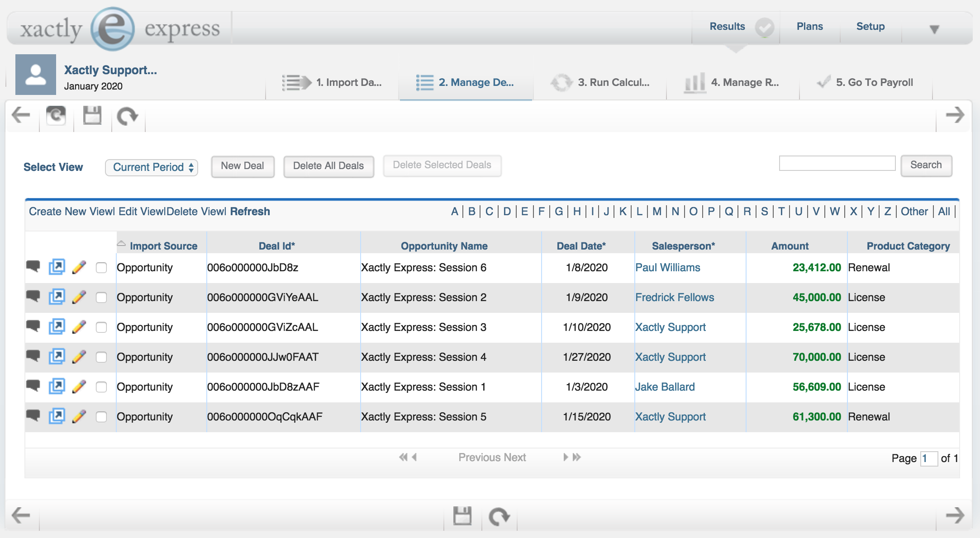
Task: Open the Setup tab
Action: point(871,26)
